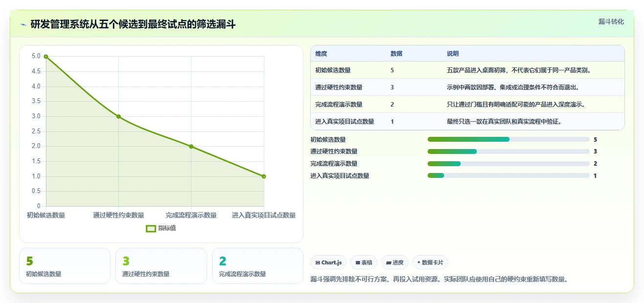Click the progress value 5 beside 初始候选数量 bar
Image resolution: width=644 pixels, height=303 pixels.
[x=595, y=139]
